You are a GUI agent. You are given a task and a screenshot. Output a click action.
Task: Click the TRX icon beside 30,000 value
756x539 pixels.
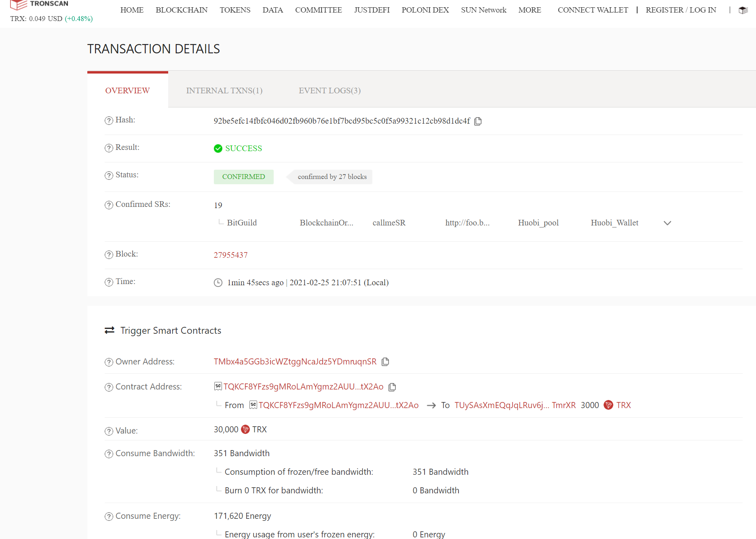tap(245, 429)
